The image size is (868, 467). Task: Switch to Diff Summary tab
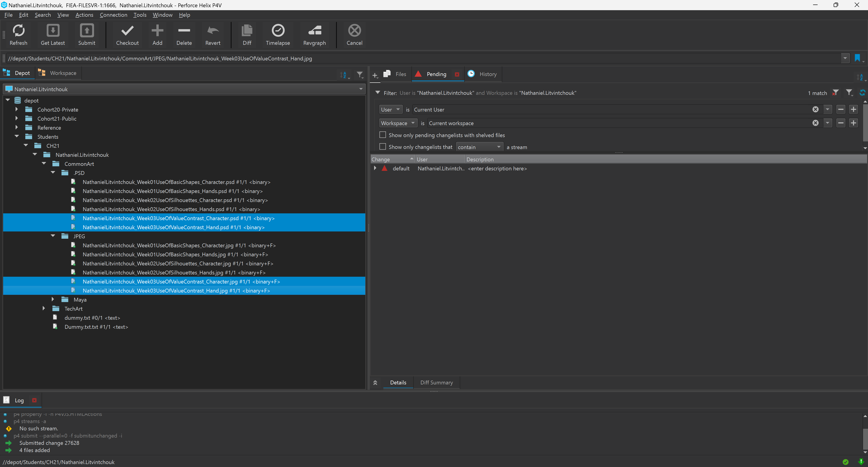pos(436,382)
